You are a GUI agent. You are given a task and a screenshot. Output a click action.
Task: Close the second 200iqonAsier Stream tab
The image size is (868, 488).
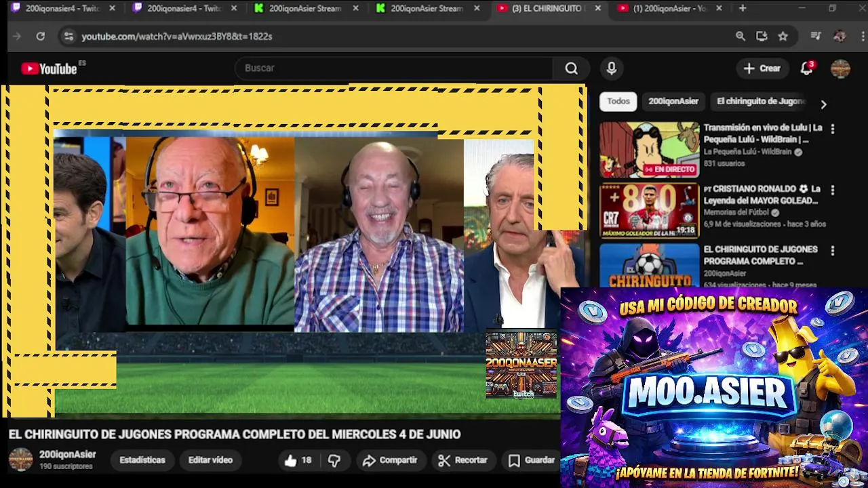477,9
